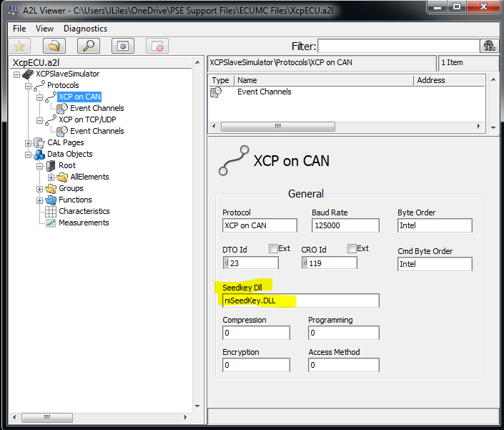
Task: Expand the Groups tree node
Action: click(39, 189)
